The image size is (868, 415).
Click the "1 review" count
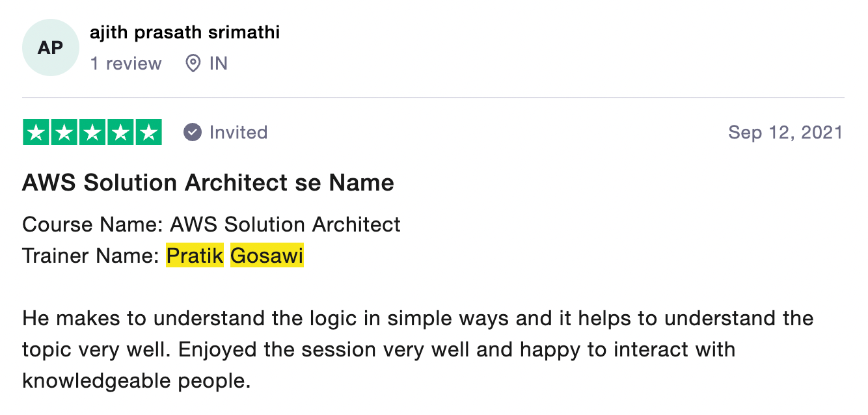(126, 64)
